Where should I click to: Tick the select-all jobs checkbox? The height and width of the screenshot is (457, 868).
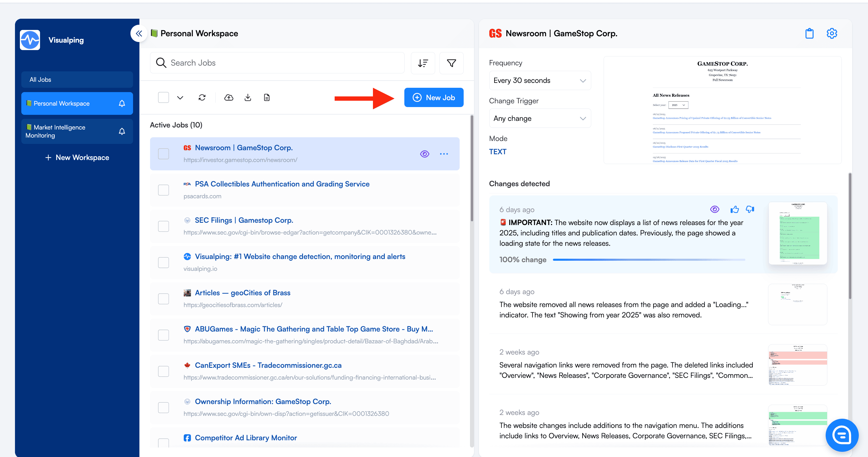click(x=163, y=98)
